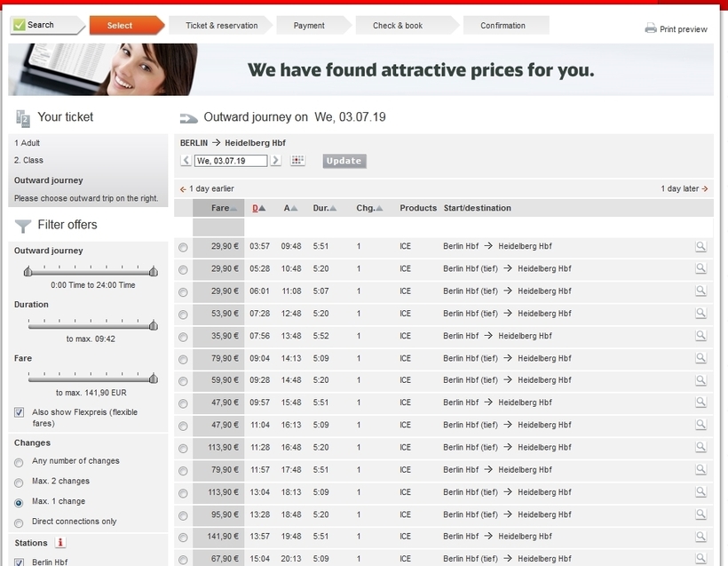Screen dimensions: 728x566
Task: Select Any number of changes option
Action: tap(19, 462)
